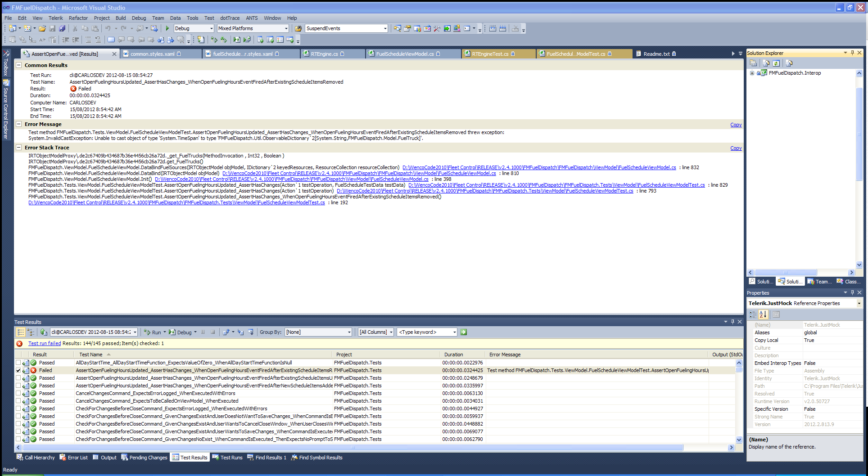Switch to the RTEngine.cs tab
868x476 pixels.
324,54
